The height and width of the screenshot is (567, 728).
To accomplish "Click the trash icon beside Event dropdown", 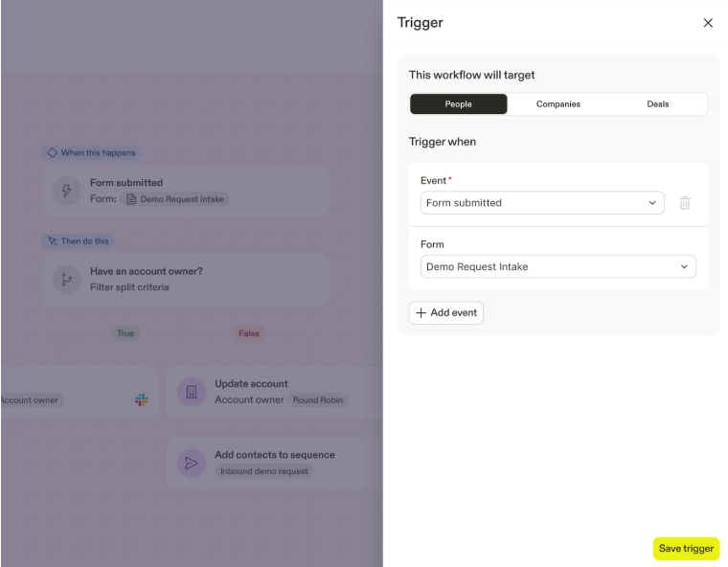I will (685, 203).
